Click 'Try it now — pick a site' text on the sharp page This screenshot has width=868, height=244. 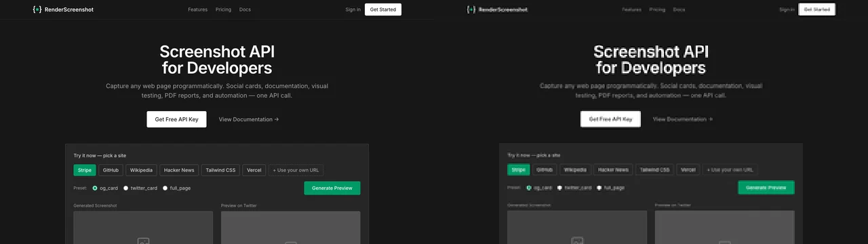[x=100, y=155]
